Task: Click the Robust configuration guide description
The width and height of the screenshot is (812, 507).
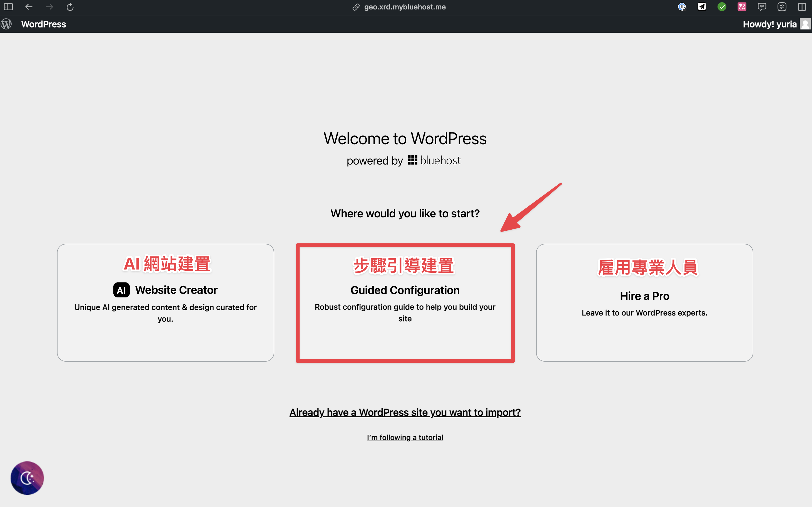Action: click(405, 312)
